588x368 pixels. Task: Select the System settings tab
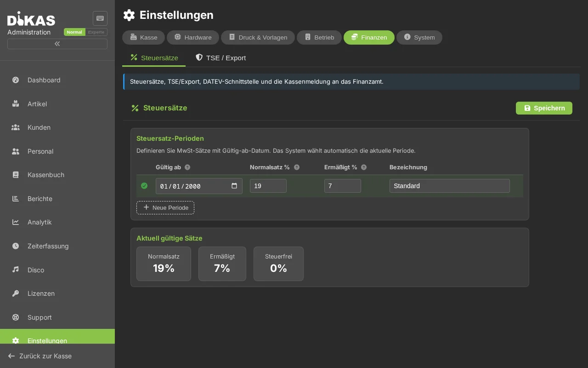point(419,37)
